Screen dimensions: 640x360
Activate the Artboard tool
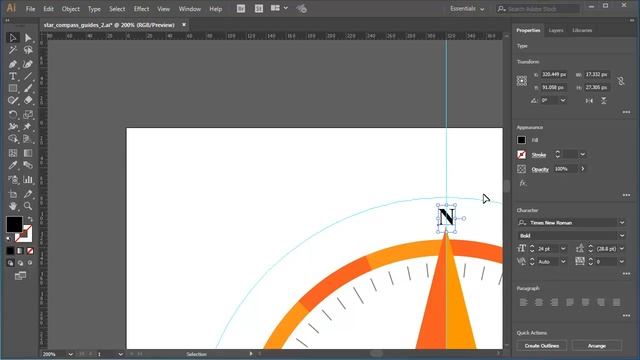[x=13, y=194]
